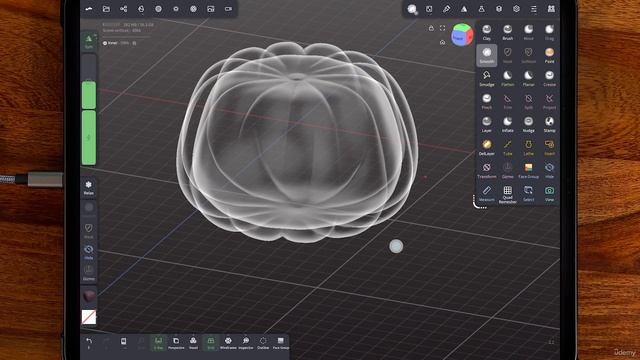Open the Scene hierarchy menu
This screenshot has width=640, height=360.
pos(124,9)
